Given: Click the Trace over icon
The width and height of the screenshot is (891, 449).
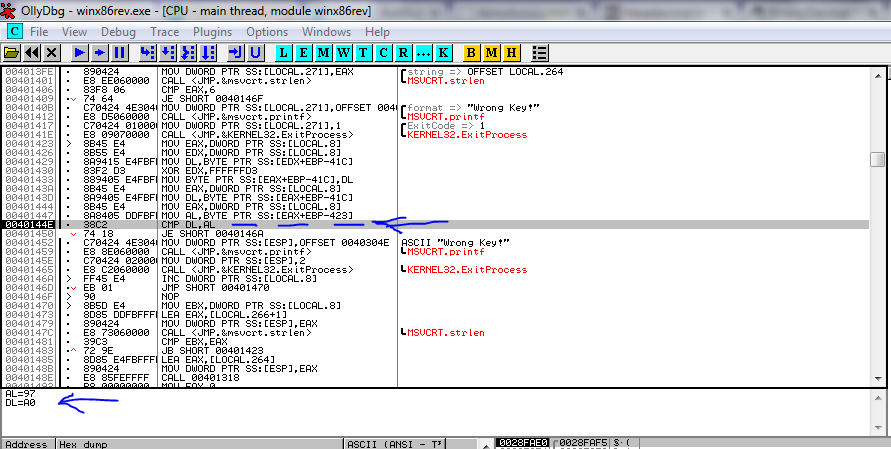Looking at the screenshot, I should tap(208, 53).
